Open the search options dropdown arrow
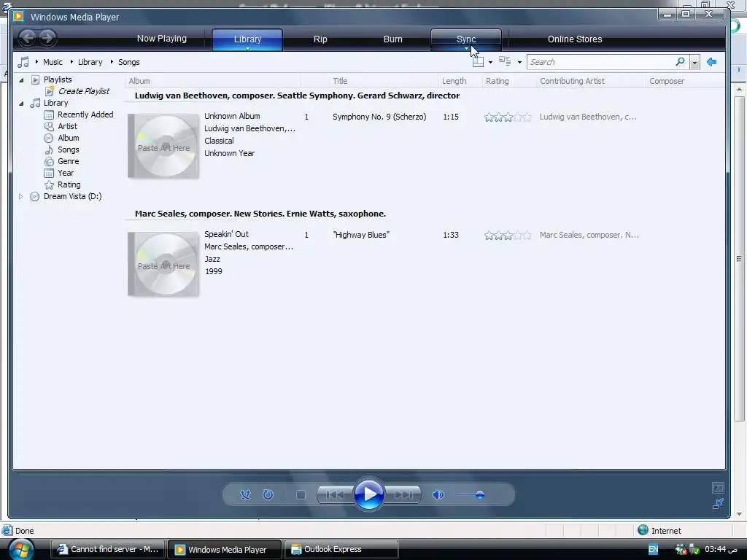 694,63
